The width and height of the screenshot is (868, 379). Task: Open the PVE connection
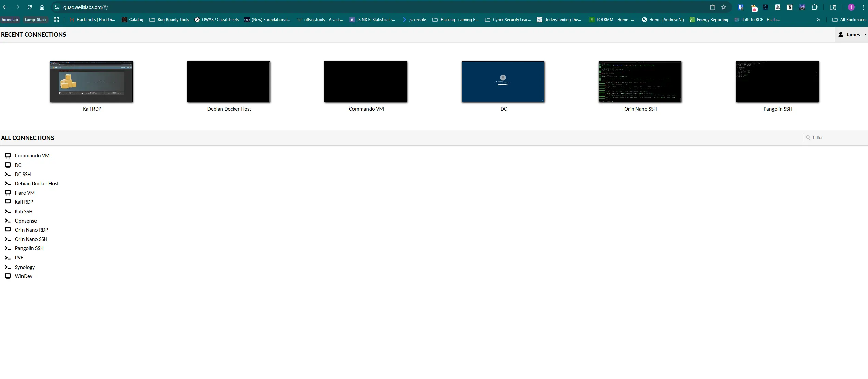click(19, 258)
